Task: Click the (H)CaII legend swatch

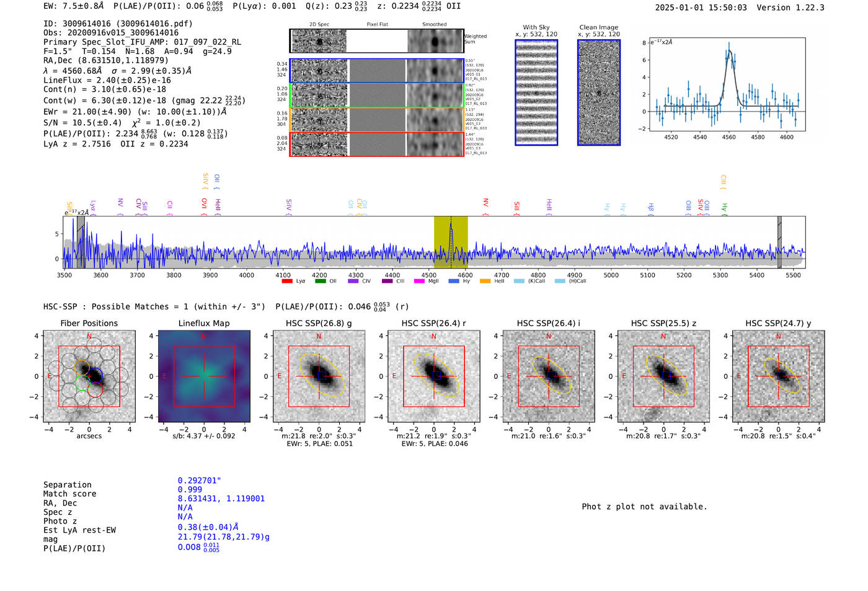Action: [x=560, y=281]
